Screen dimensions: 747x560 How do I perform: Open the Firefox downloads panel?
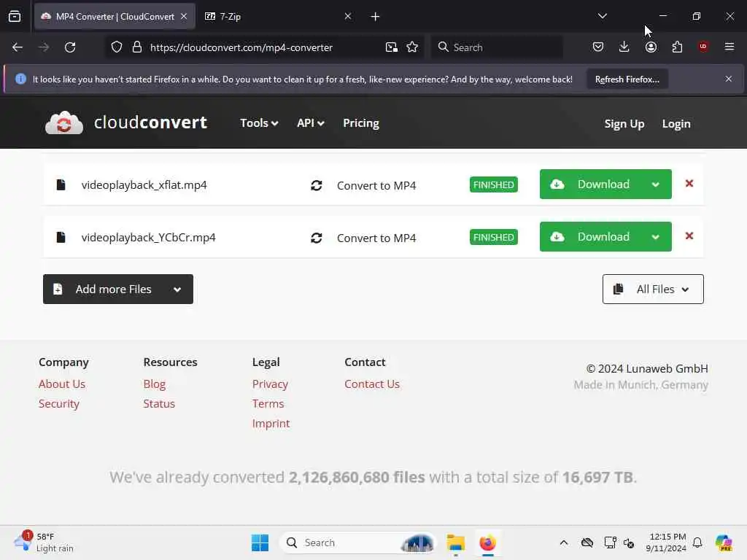click(624, 47)
